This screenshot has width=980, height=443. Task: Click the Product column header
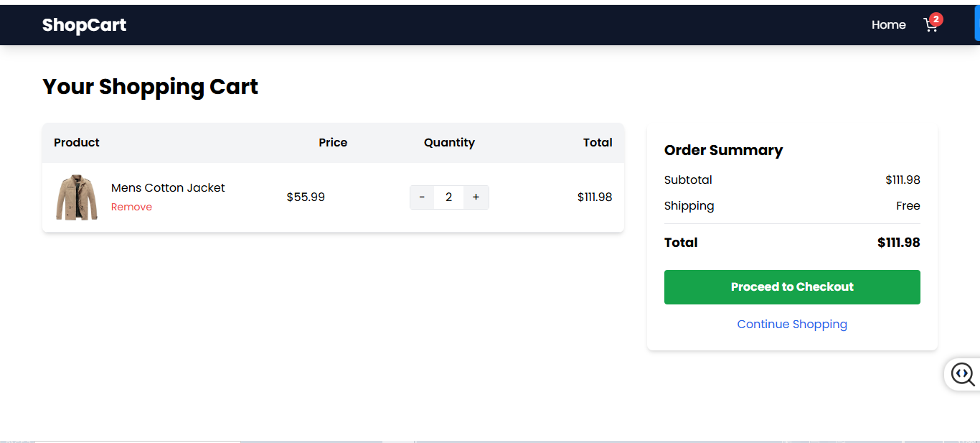click(77, 143)
